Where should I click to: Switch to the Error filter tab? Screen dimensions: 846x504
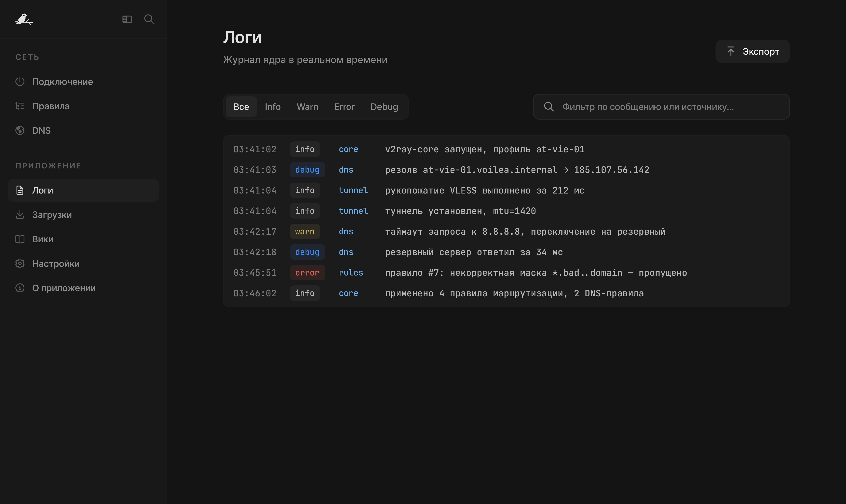[x=344, y=107]
